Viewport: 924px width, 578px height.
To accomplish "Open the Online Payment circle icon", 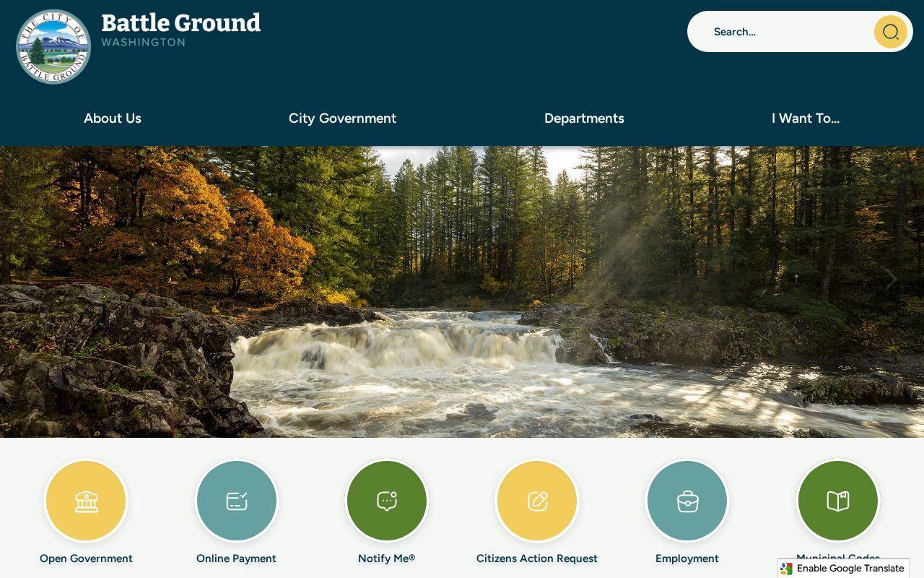I will point(237,501).
